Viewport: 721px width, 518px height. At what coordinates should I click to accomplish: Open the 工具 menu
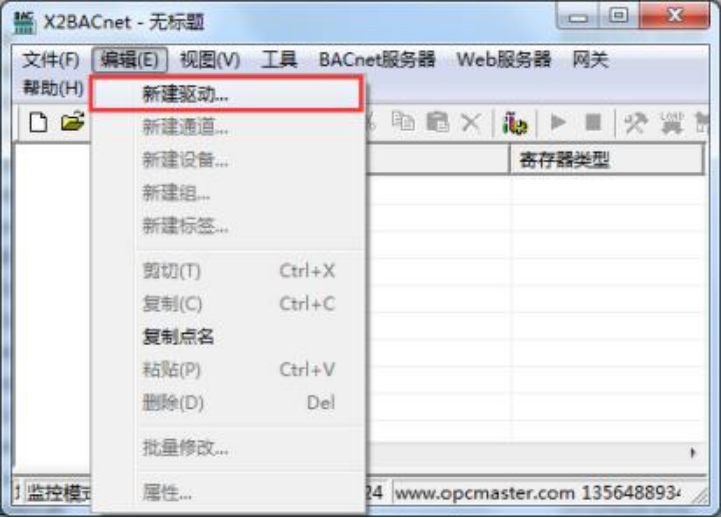[279, 60]
